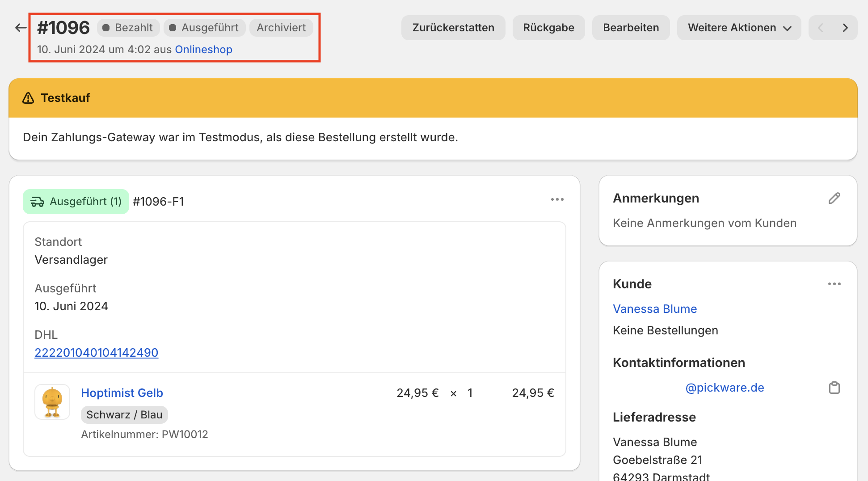The width and height of the screenshot is (868, 481).
Task: Click the Bearbeiten button
Action: pyautogui.click(x=631, y=27)
